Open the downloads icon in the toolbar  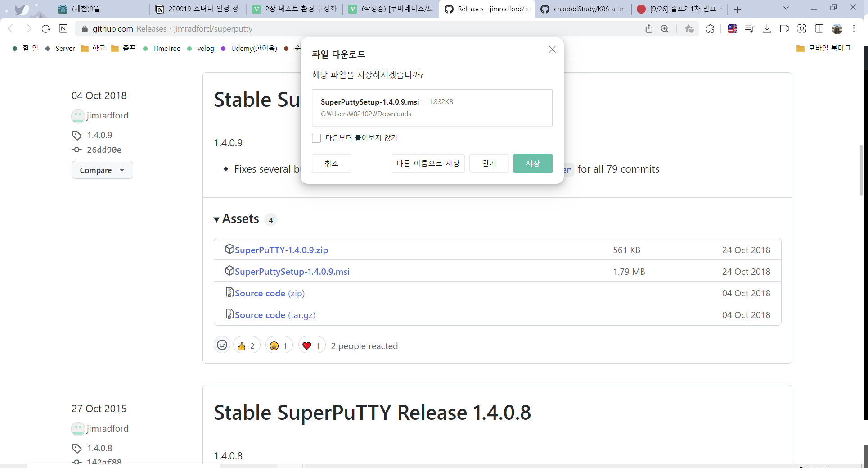point(767,29)
